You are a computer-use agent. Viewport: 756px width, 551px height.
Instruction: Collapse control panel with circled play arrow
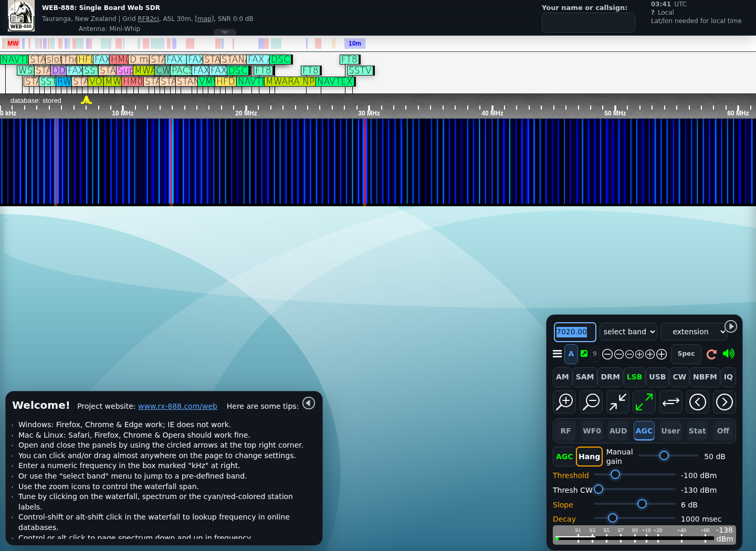731,326
